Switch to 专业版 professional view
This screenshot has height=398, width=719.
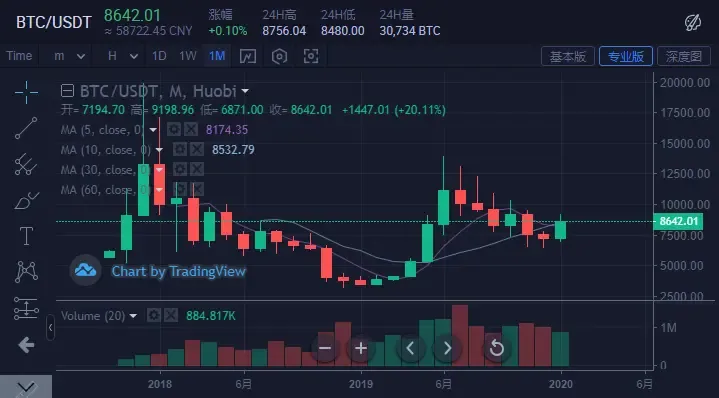click(625, 56)
